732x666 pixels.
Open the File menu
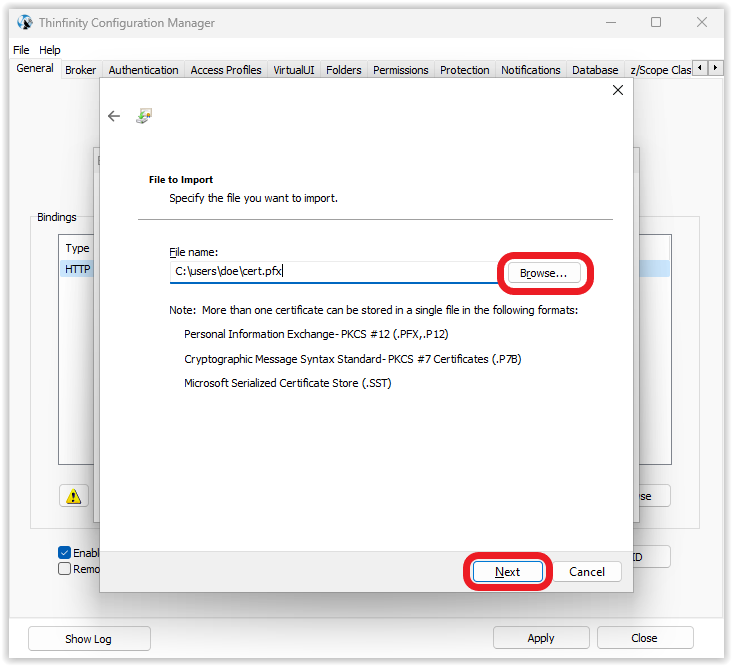point(21,50)
